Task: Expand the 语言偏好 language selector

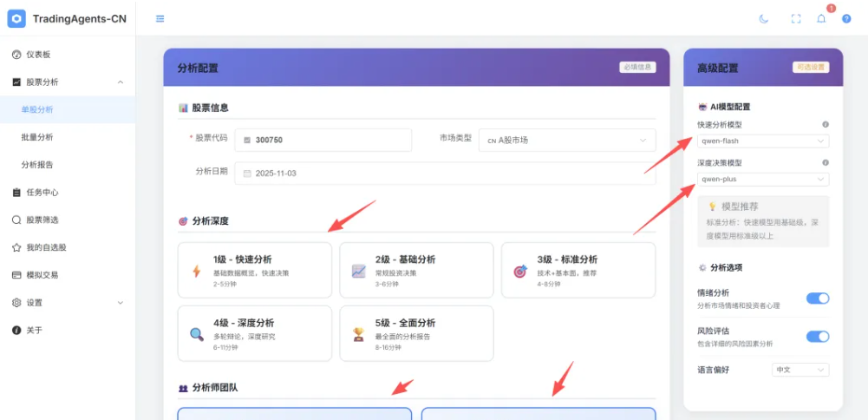Action: click(799, 370)
